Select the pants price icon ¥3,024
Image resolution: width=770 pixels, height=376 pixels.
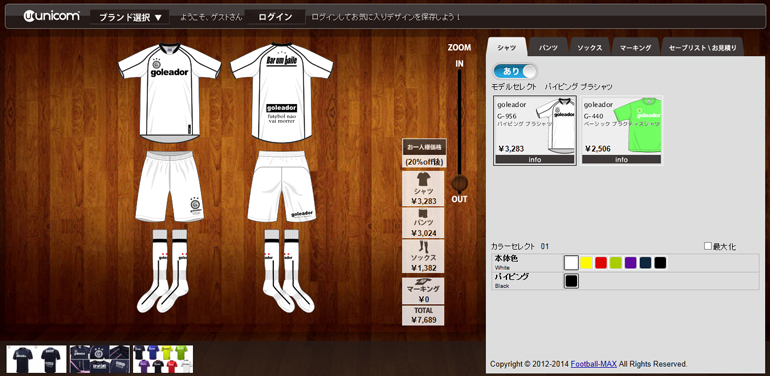tap(423, 223)
